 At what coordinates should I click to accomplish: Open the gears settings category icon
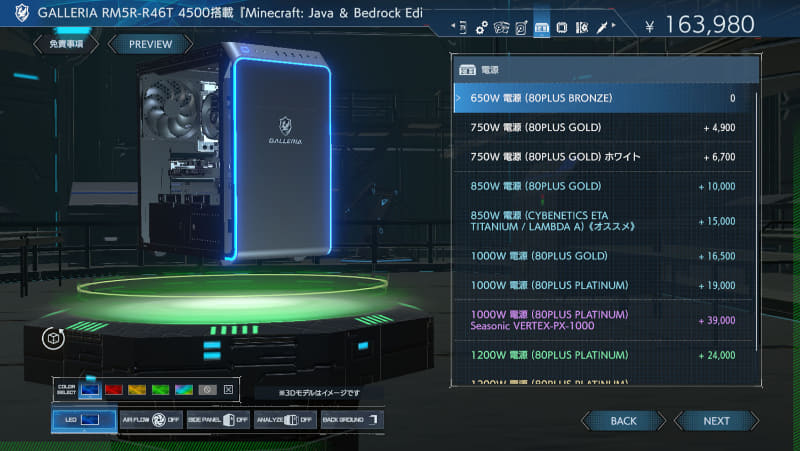pyautogui.click(x=481, y=28)
